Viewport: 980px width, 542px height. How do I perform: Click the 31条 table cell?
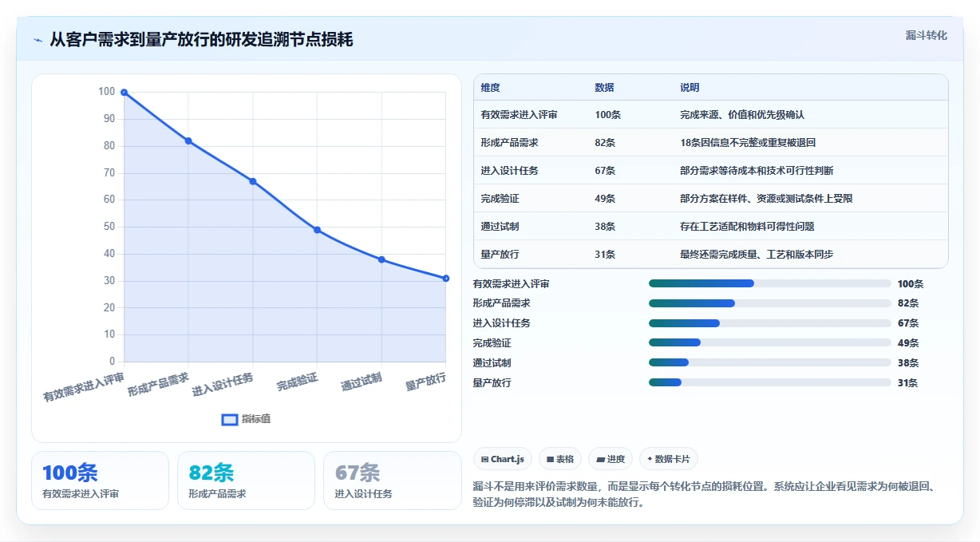605,255
